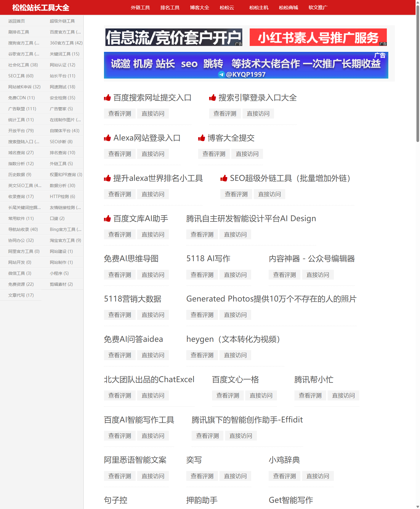Open SEO工具 (60) sidebar category
Viewport: 420px width, 509px height.
click(21, 76)
